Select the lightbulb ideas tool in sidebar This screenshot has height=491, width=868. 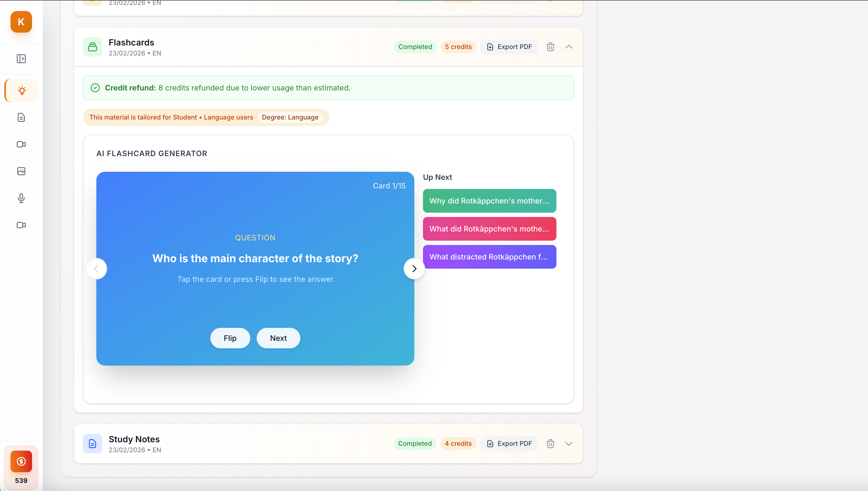pos(21,90)
